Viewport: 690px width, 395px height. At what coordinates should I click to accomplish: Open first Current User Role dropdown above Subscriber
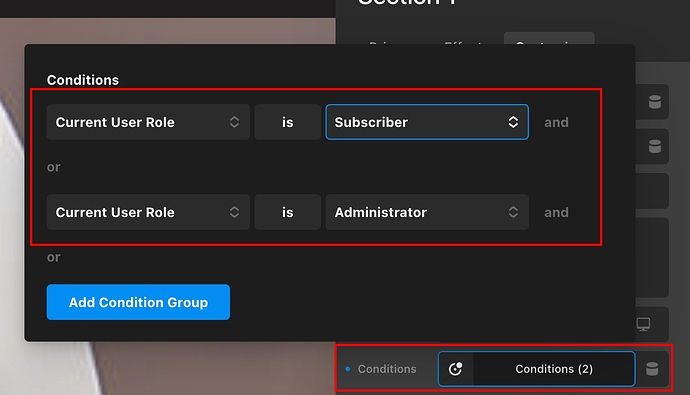click(x=148, y=122)
